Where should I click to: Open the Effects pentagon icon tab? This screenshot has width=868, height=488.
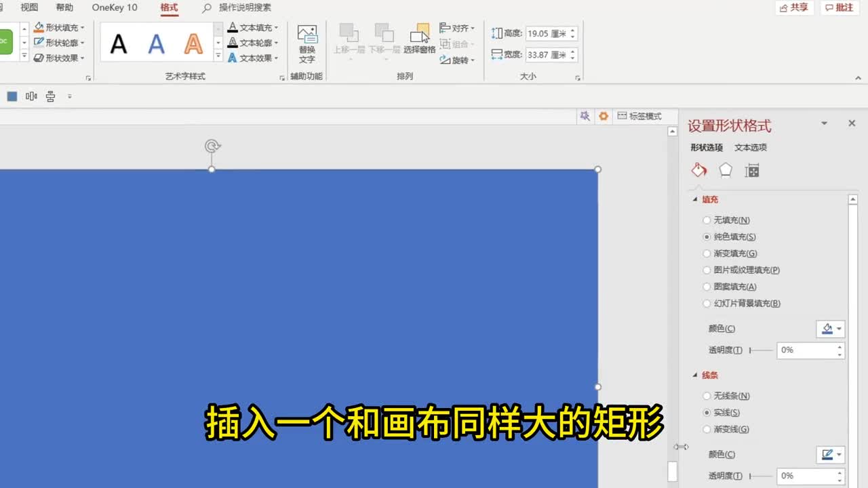pyautogui.click(x=726, y=170)
